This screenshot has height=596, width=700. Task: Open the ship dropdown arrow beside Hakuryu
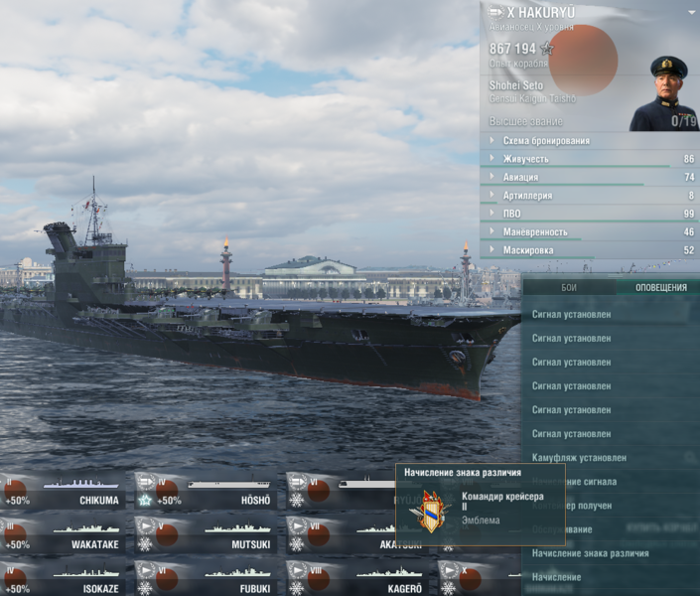click(691, 12)
